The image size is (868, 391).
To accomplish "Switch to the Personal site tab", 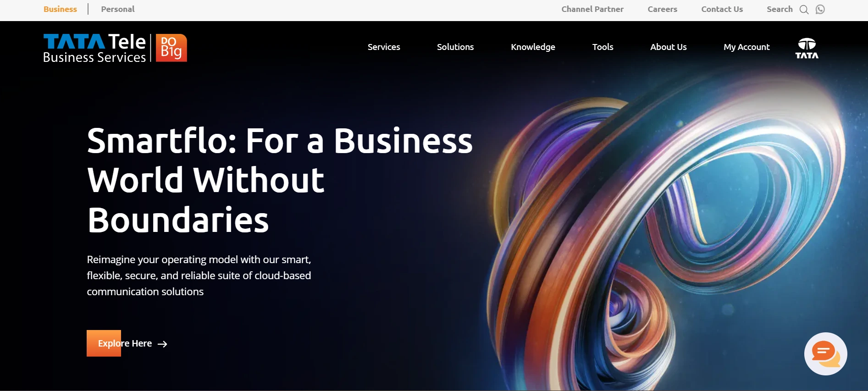I will tap(118, 9).
